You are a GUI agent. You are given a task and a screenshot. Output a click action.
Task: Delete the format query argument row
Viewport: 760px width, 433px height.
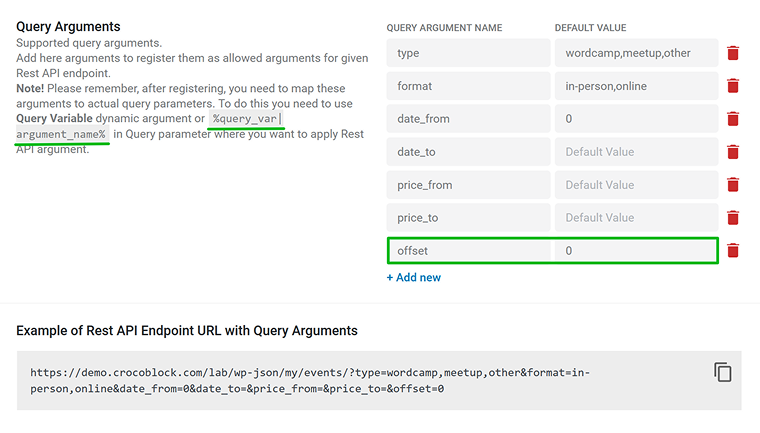point(733,86)
